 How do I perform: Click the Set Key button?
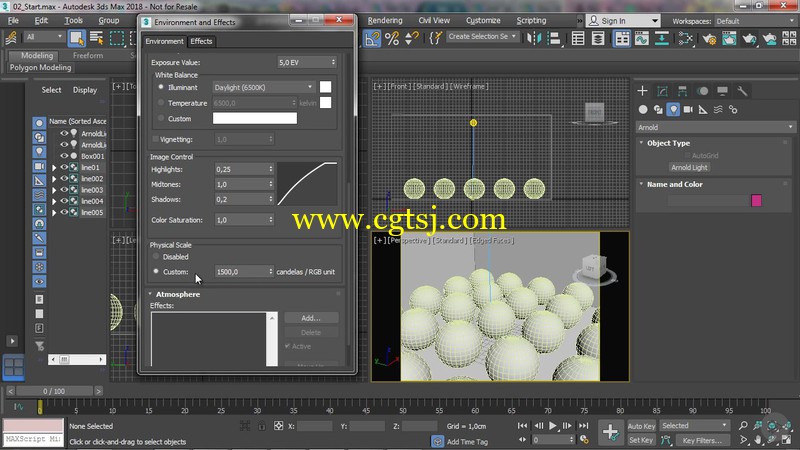[641, 440]
